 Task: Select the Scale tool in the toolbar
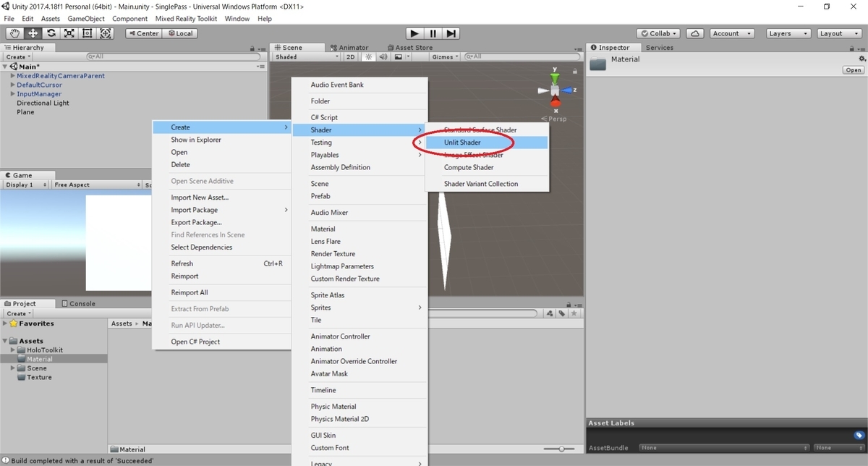[x=69, y=33]
